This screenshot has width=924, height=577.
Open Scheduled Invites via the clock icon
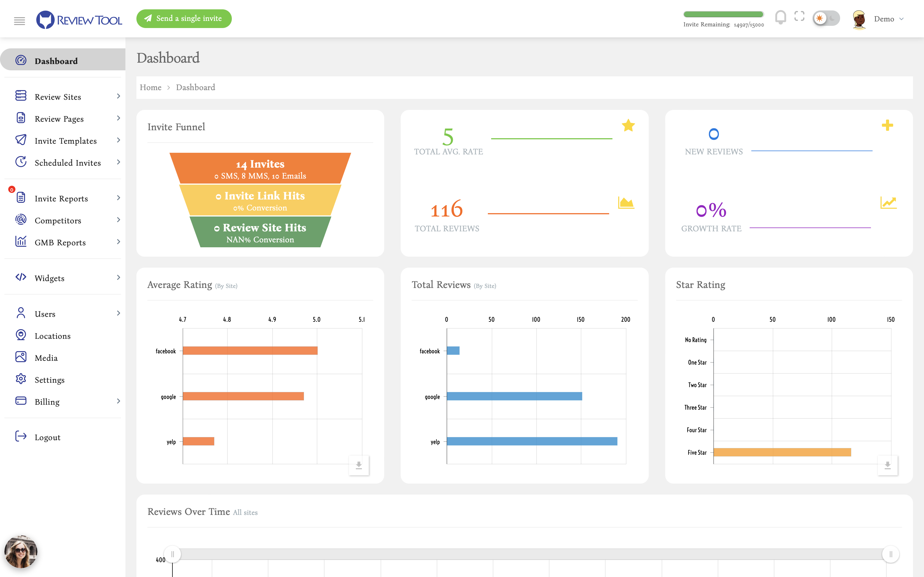click(x=21, y=162)
